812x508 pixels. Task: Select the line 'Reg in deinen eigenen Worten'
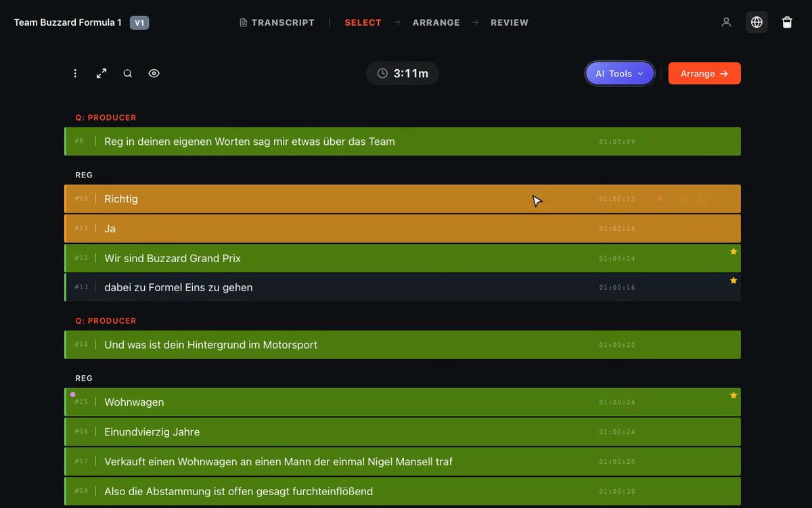pos(403,142)
